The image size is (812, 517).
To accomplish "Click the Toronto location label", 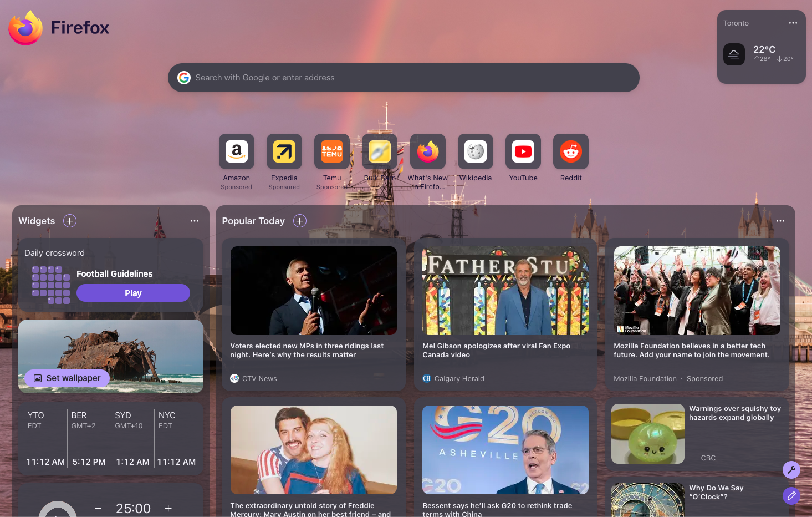I will tap(736, 23).
